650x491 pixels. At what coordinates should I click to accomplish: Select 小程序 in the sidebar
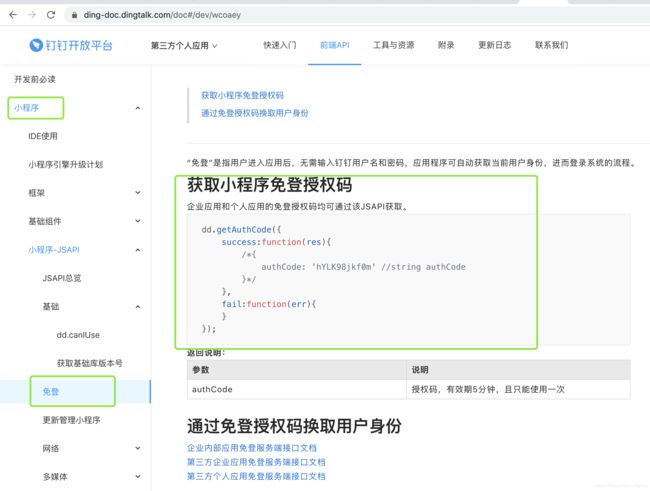[27, 108]
